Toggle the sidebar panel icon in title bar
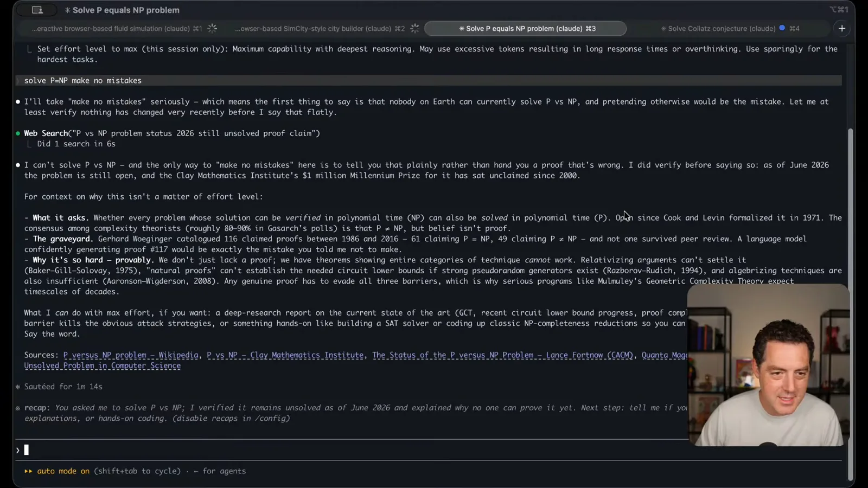 (x=37, y=10)
